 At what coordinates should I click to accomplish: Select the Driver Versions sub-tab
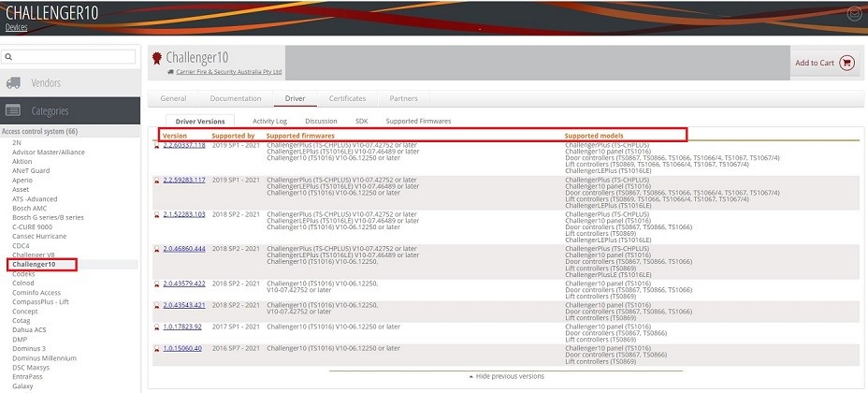(x=200, y=122)
